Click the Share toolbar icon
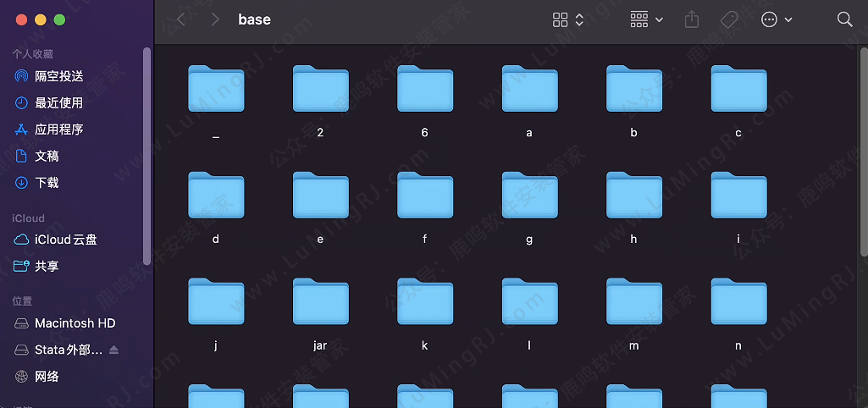The width and height of the screenshot is (868, 408). 692,19
